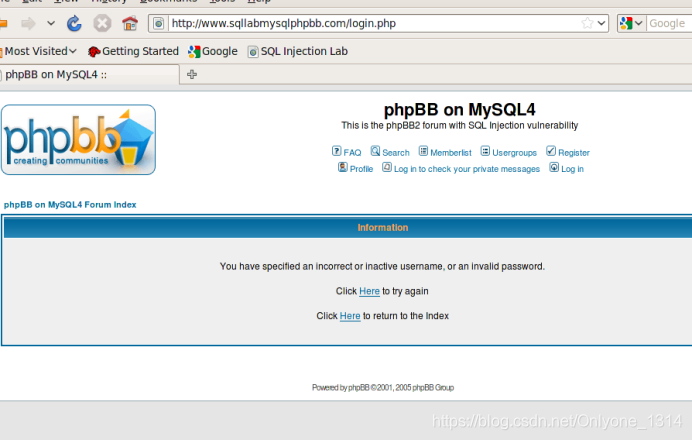Open a new tab with plus button
The height and width of the screenshot is (440, 692).
coord(192,75)
